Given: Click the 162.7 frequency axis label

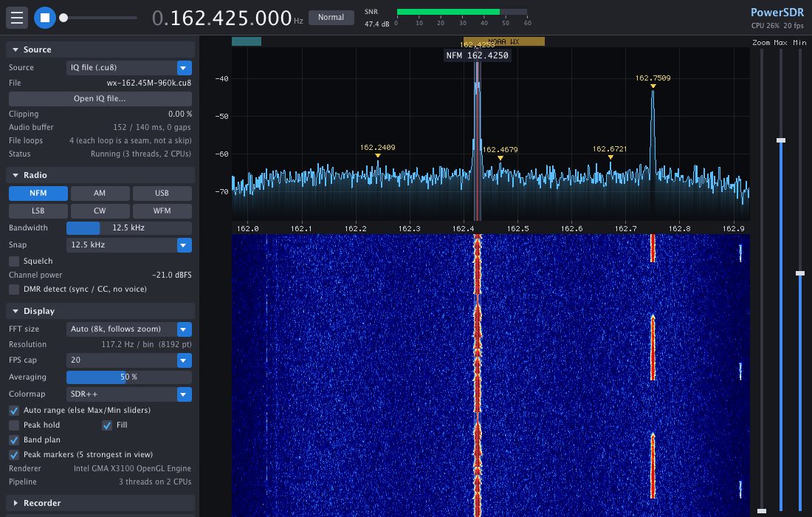Looking at the screenshot, I should 625,228.
